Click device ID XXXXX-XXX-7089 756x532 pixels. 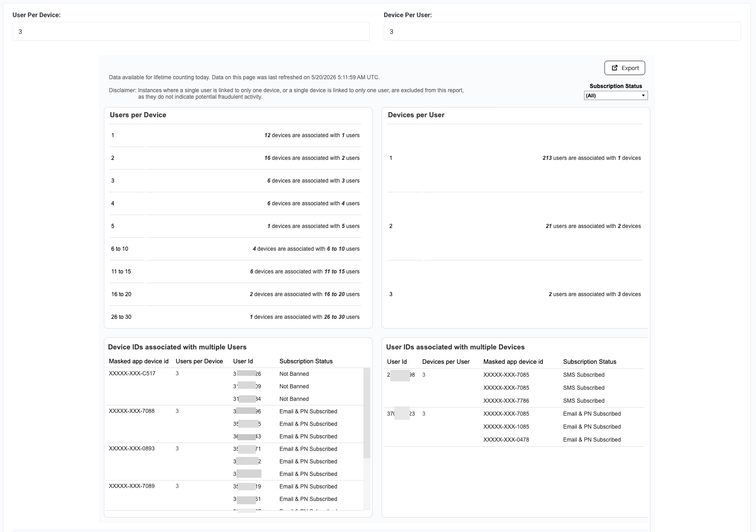point(132,486)
